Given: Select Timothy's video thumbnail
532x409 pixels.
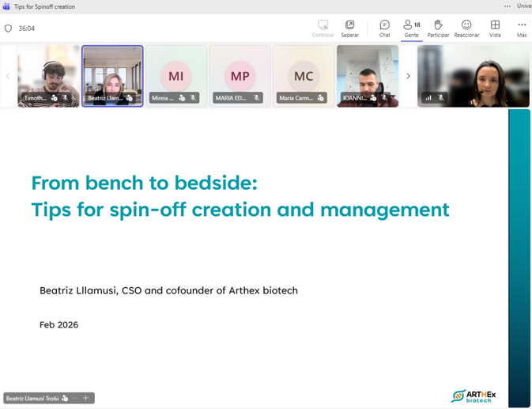Looking at the screenshot, I should 48,75.
